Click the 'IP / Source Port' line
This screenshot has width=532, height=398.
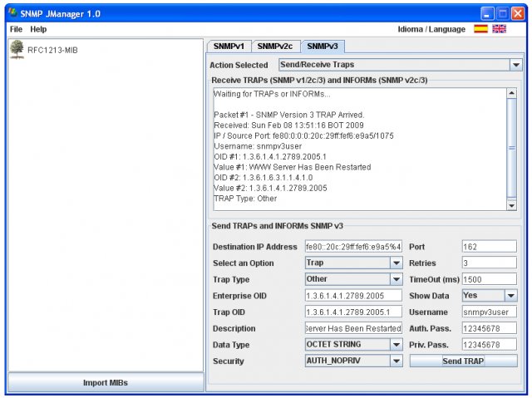(303, 135)
